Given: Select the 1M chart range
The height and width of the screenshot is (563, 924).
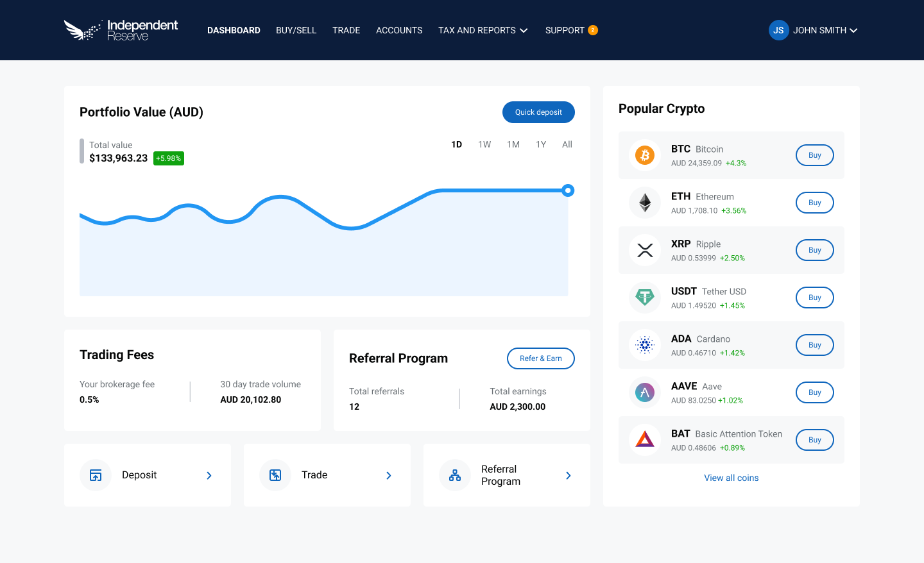Looking at the screenshot, I should coord(513,144).
